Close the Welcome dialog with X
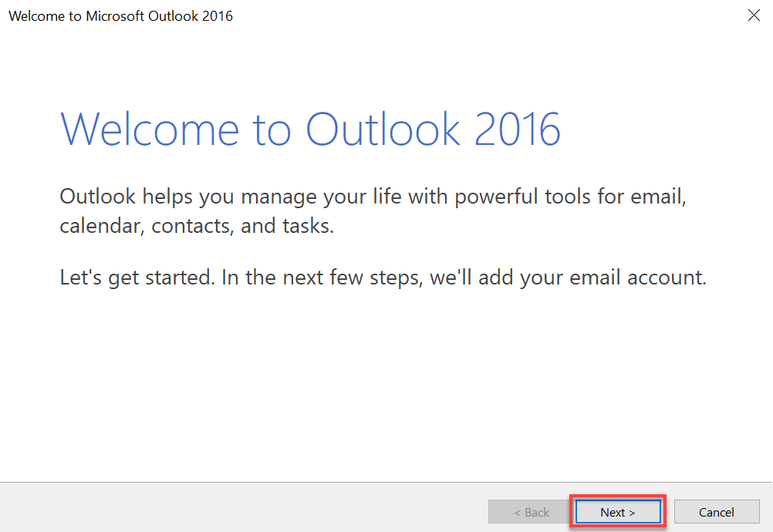 click(754, 15)
